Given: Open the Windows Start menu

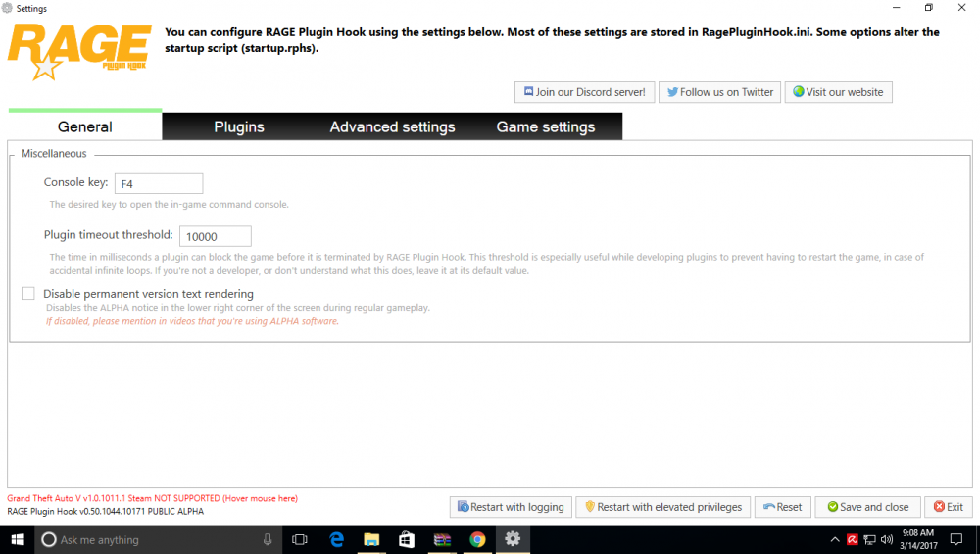Looking at the screenshot, I should point(17,539).
